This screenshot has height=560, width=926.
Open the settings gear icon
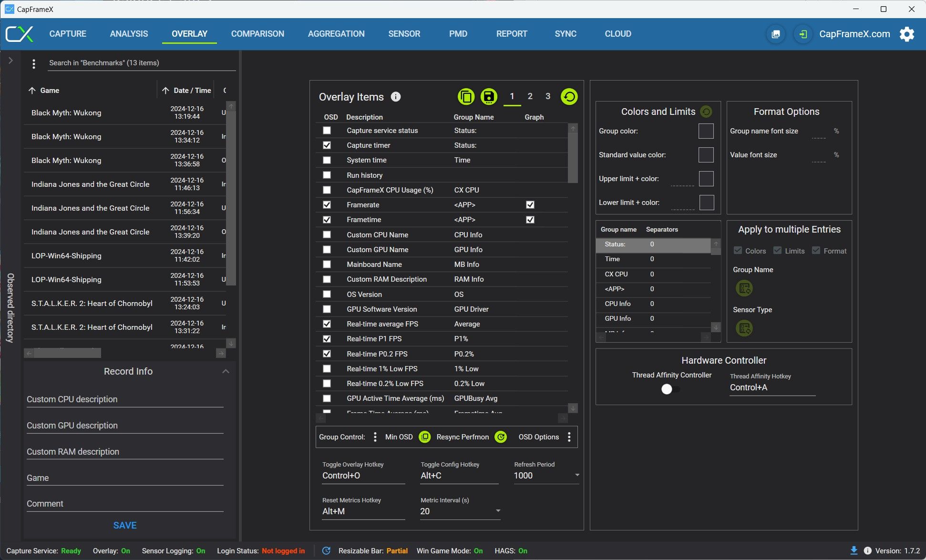coord(907,34)
